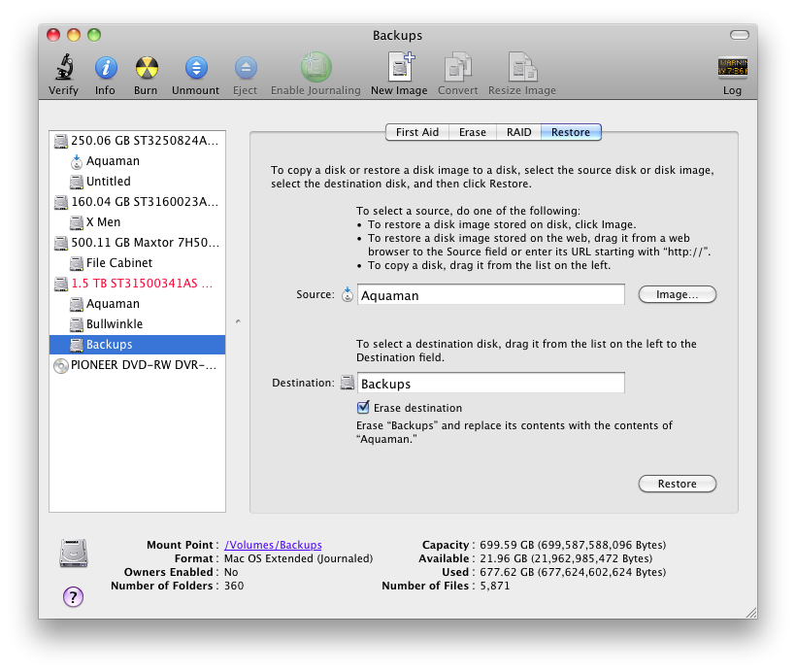Uncheck the Erase destination checkbox

click(x=363, y=407)
